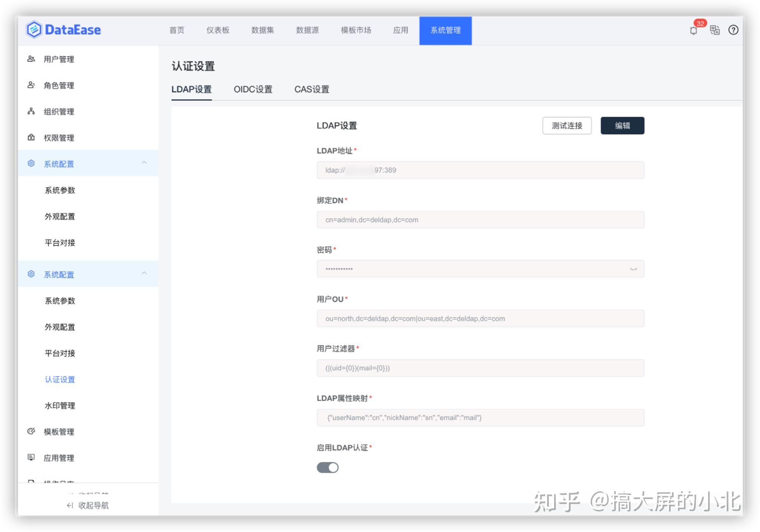The height and width of the screenshot is (532, 760).
Task: Select the 用户管理 user management icon
Action: coord(30,59)
